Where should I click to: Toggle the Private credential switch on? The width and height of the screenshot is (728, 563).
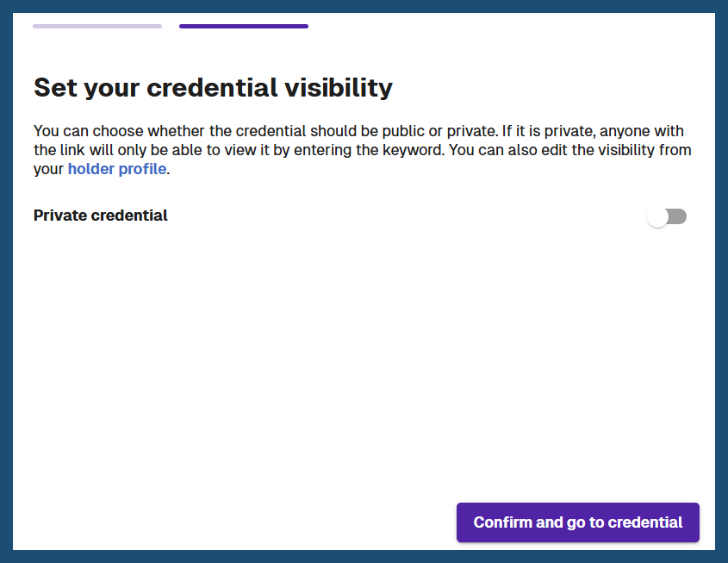coord(667,216)
